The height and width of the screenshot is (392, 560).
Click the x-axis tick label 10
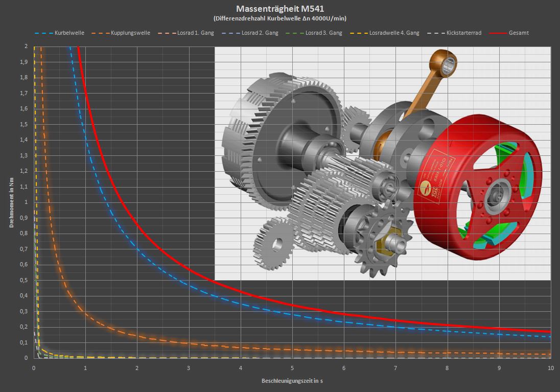[550, 368]
